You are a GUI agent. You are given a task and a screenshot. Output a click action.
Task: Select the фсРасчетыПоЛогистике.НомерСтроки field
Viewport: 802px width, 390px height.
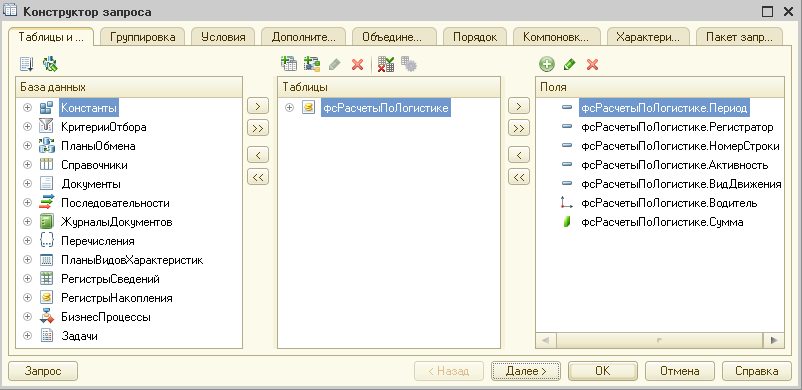pyautogui.click(x=680, y=146)
